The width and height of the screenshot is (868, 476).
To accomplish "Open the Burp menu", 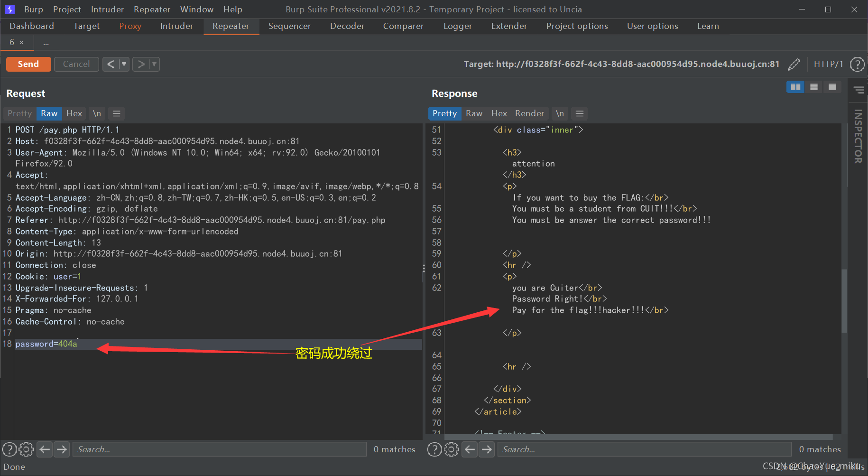I will point(34,9).
